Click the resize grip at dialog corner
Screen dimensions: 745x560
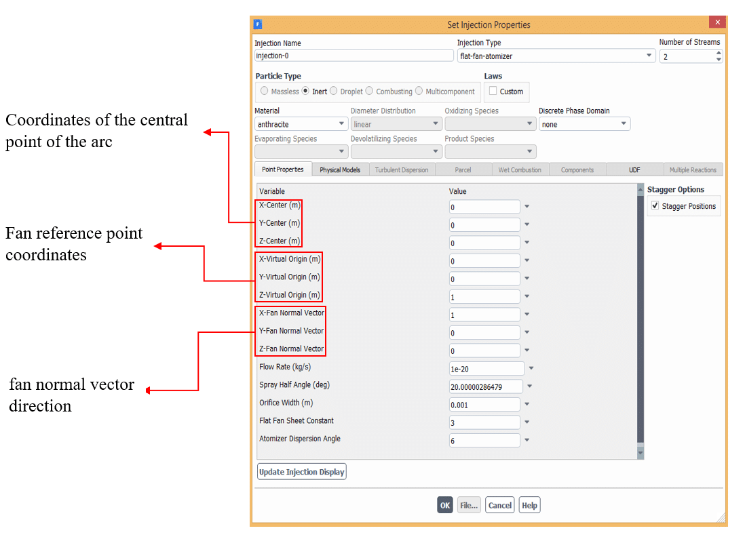pos(719,519)
